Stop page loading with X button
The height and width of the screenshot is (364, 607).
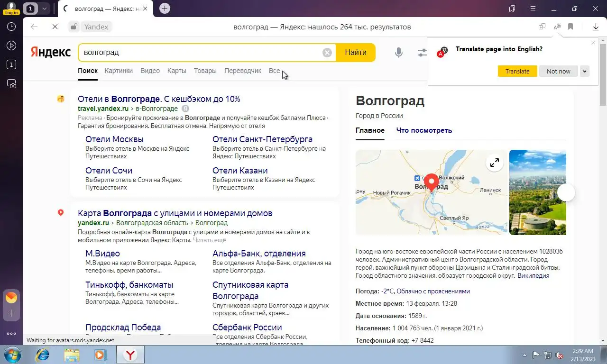(55, 27)
